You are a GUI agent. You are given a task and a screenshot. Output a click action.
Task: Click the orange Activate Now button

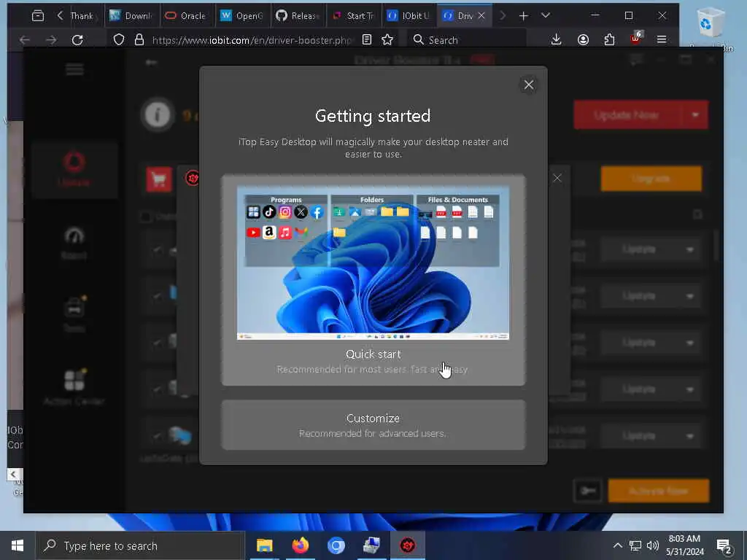[659, 491]
